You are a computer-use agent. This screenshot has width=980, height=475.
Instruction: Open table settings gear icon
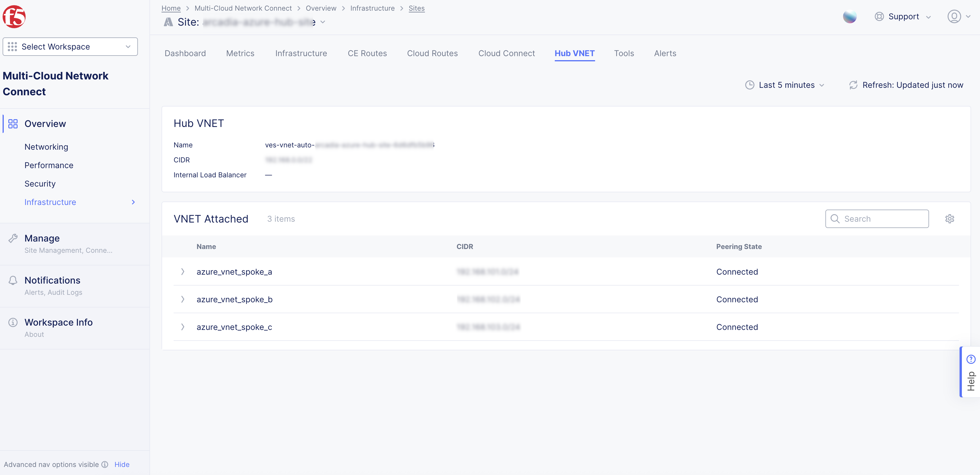tap(949, 219)
